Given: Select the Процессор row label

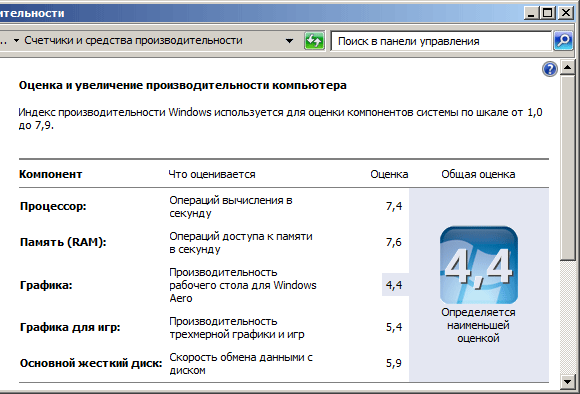Looking at the screenshot, I should 53,206.
